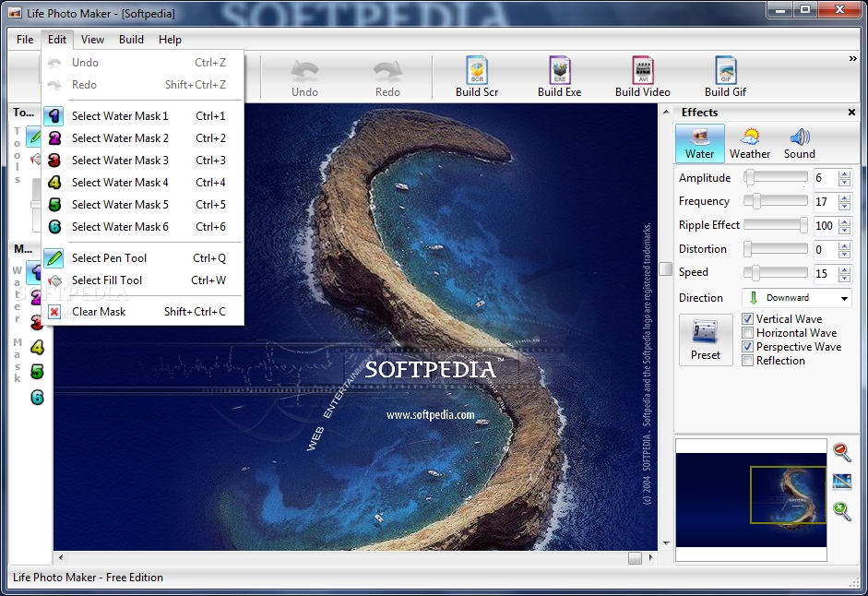Select cyan water mask 6 in left panel

coord(37,397)
